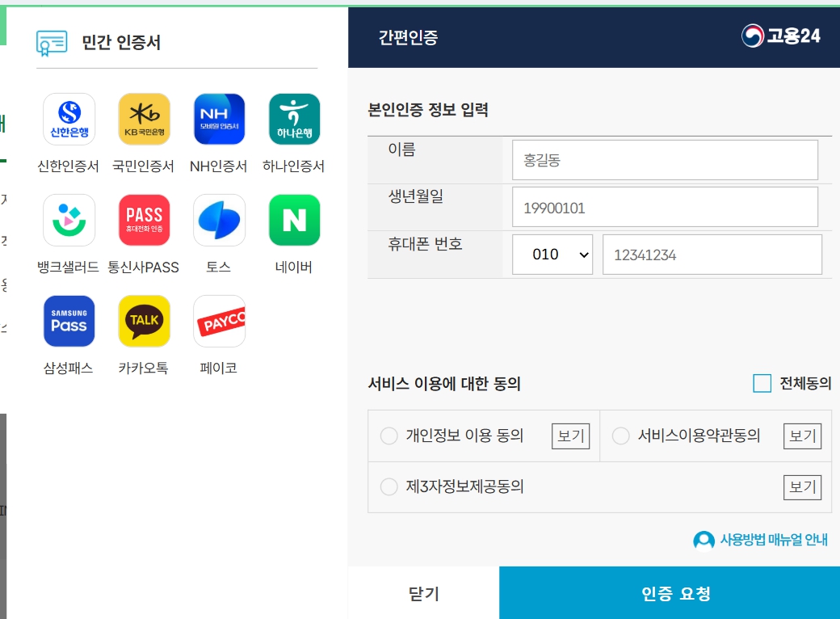Screen dimensions: 840x619
Task: Select the 뱅크샐러드 authentication icon
Action: (x=69, y=221)
